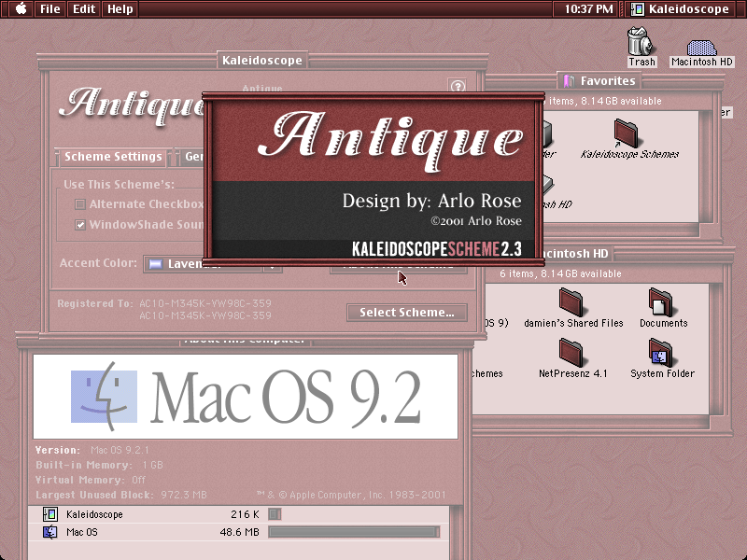Image resolution: width=747 pixels, height=560 pixels.
Task: Click the "Built-in Memory:" label
Action: point(83,465)
